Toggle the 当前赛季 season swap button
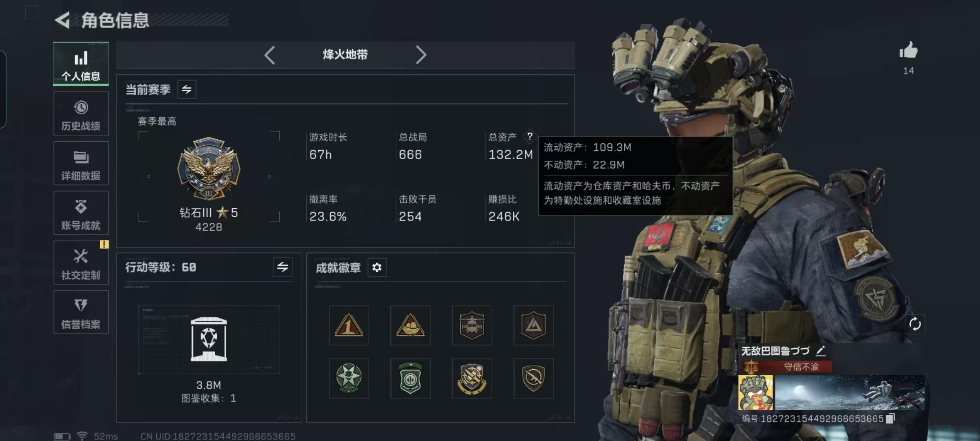The width and height of the screenshot is (980, 441). tap(187, 89)
